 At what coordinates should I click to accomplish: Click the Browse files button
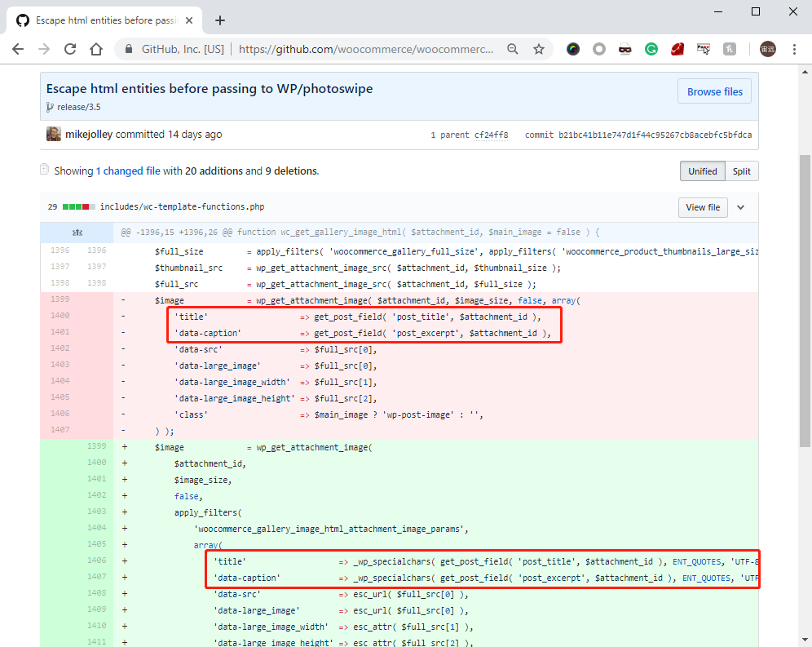pos(715,91)
